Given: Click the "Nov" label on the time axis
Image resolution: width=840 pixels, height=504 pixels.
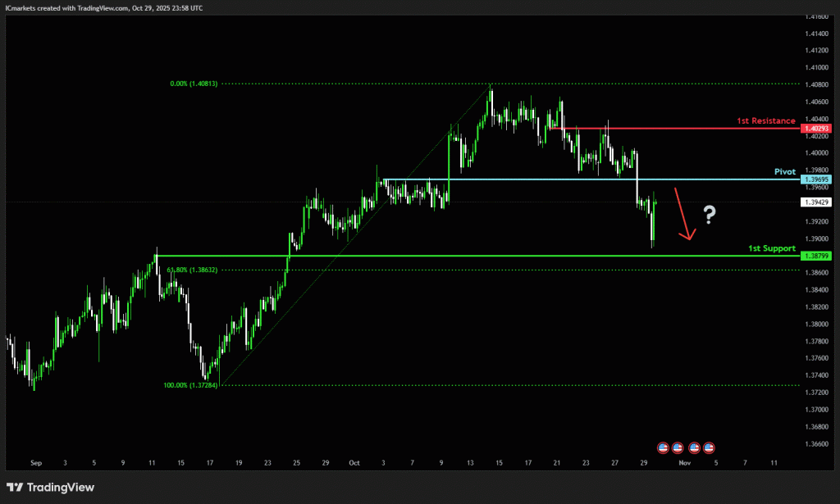Looking at the screenshot, I should [683, 463].
